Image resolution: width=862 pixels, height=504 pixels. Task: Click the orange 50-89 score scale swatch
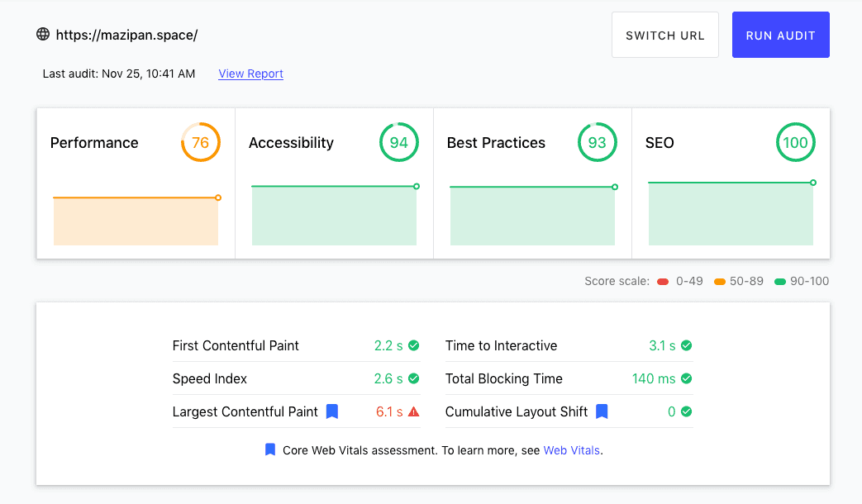(x=720, y=282)
